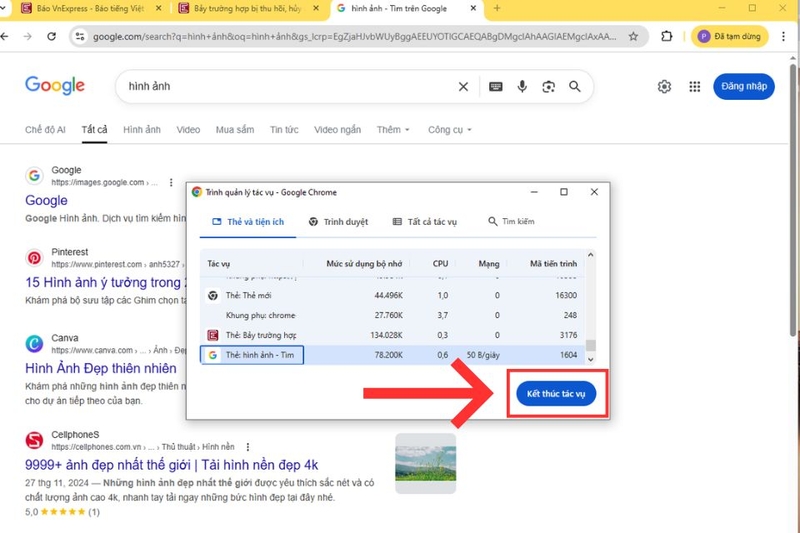Open 'Chế độ AI' mode

45,130
